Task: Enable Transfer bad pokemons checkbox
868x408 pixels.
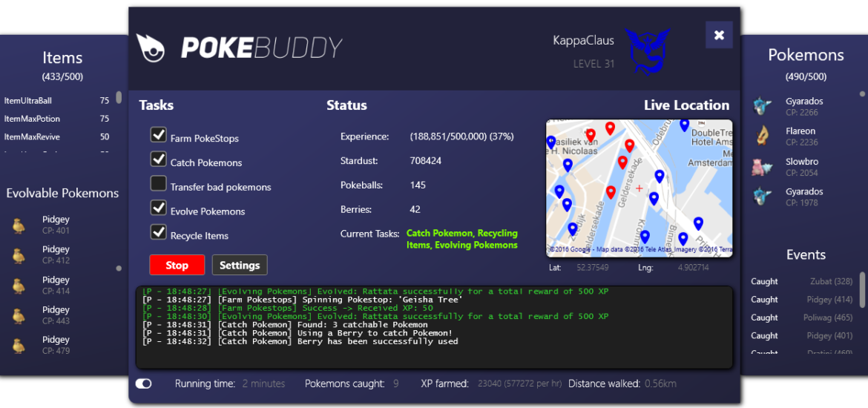Action: (159, 184)
